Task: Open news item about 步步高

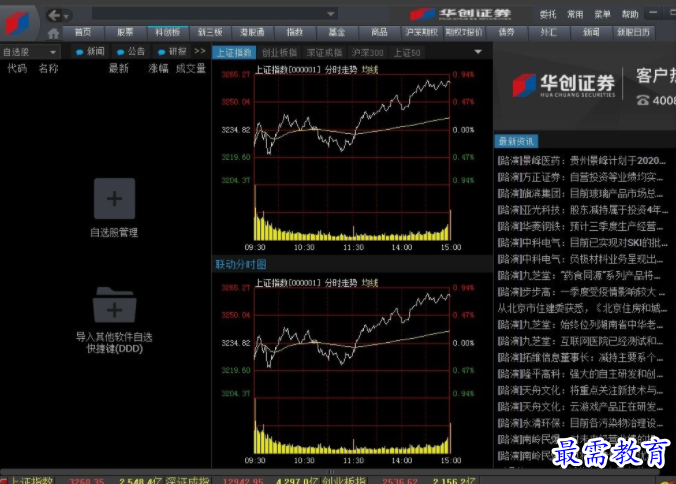Action: click(581, 292)
